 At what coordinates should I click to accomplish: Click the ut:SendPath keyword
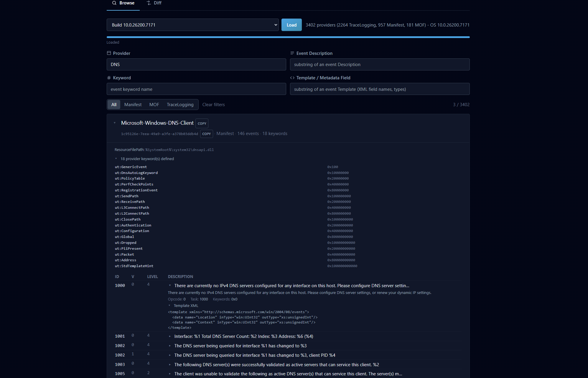[x=126, y=196]
